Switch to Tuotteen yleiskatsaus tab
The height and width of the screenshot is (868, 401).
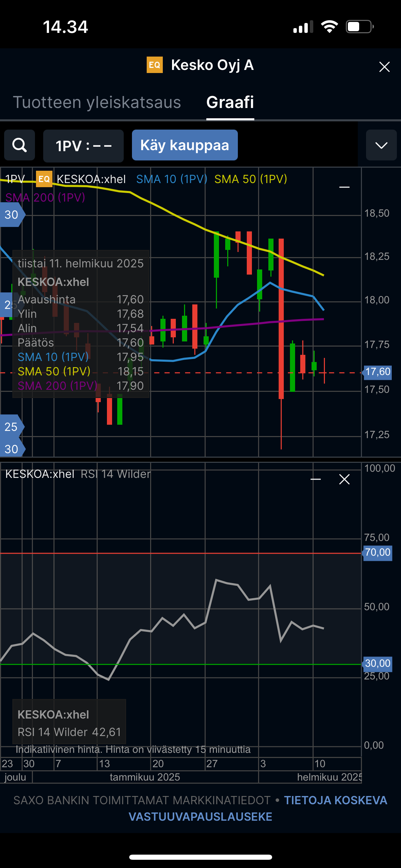coord(97,102)
